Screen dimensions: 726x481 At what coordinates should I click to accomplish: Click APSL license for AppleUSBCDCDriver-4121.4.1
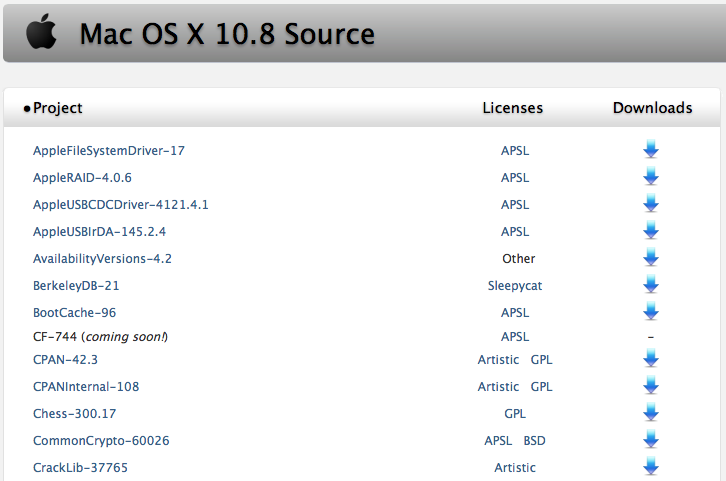click(x=515, y=205)
